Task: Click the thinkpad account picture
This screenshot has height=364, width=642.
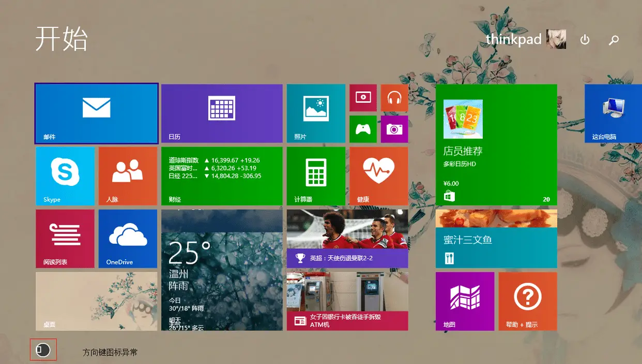Action: click(556, 39)
